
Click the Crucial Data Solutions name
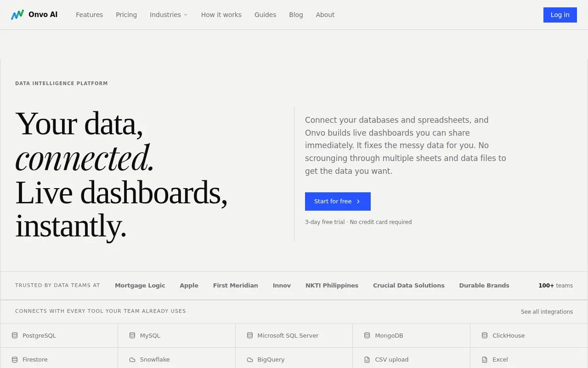(408, 285)
